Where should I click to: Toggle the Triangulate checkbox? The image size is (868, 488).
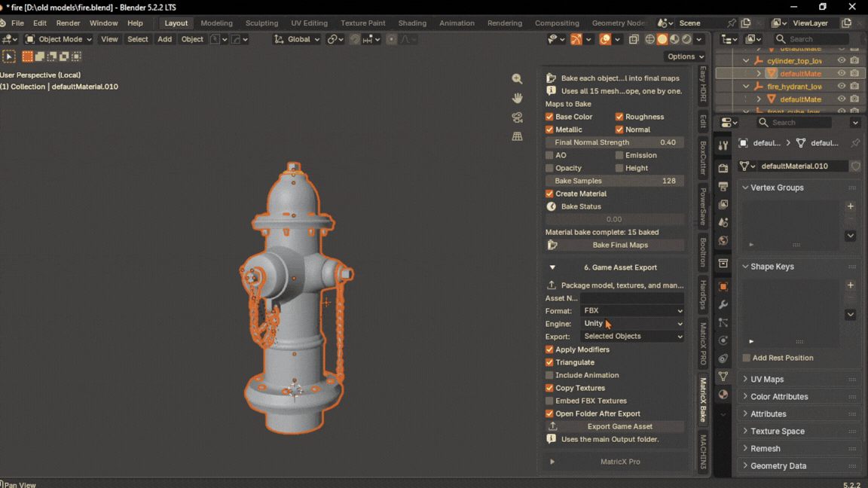(549, 362)
